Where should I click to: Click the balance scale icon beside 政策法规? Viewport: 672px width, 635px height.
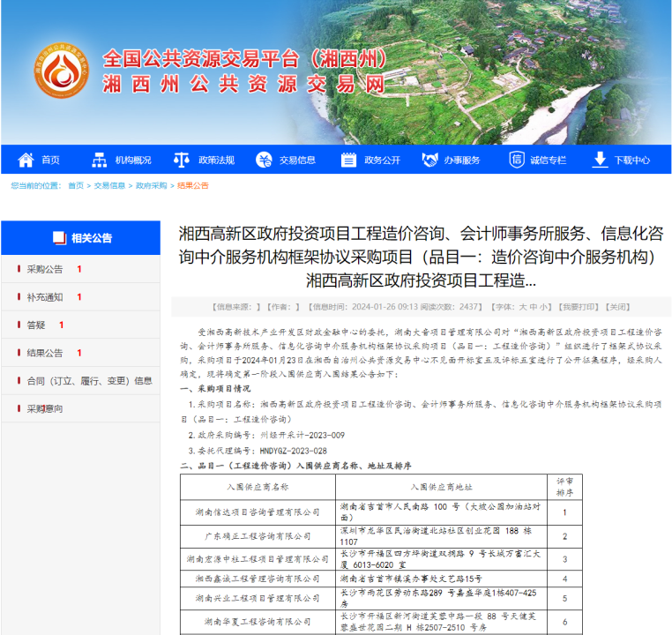pos(182,160)
